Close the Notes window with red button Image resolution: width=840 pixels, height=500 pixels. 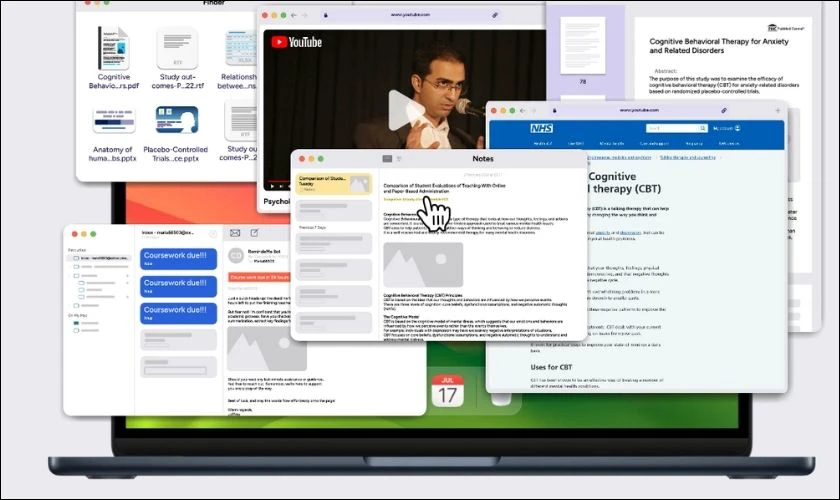[302, 159]
